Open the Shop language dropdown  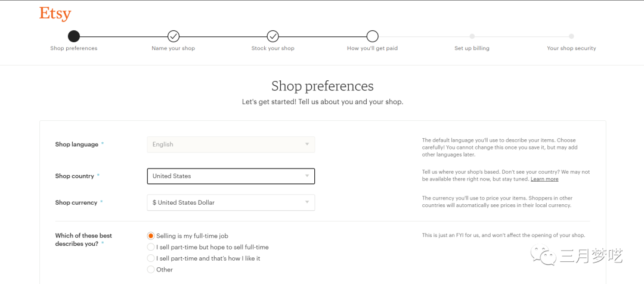click(x=231, y=144)
